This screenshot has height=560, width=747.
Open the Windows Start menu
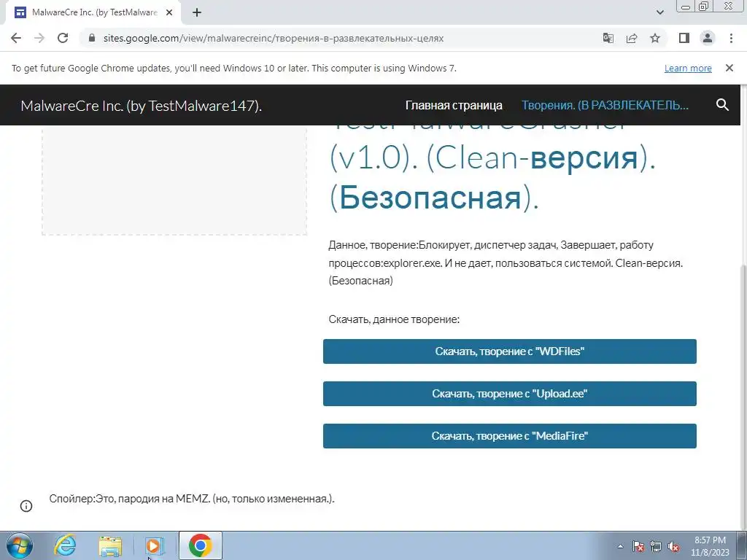pyautogui.click(x=20, y=545)
